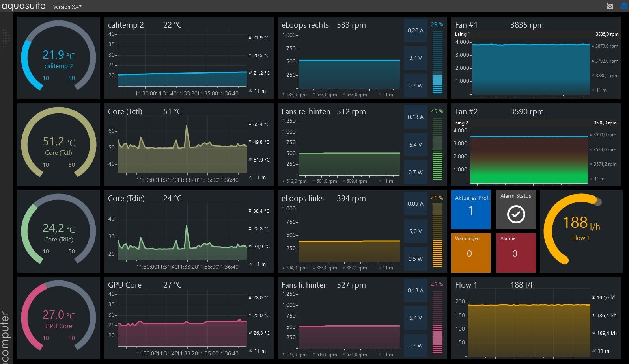Click the eLoops links panel title

302,198
